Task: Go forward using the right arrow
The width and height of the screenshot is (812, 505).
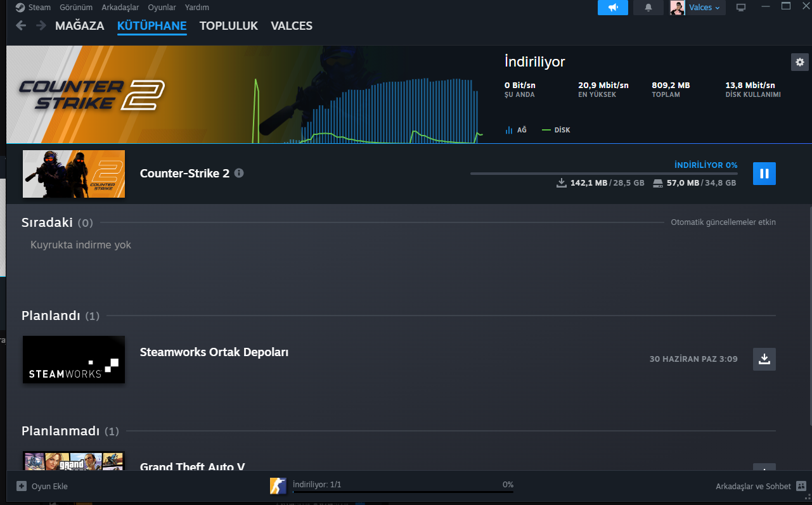Action: coord(41,26)
